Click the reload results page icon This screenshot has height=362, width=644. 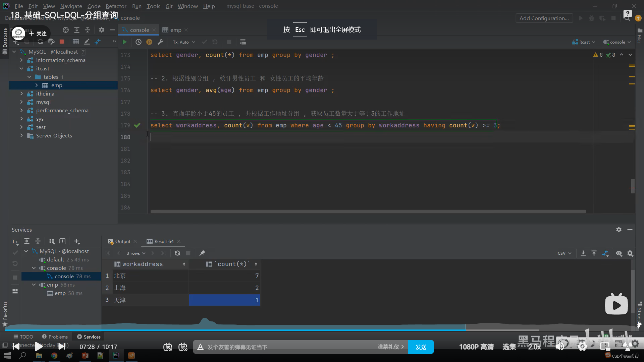pos(177,253)
